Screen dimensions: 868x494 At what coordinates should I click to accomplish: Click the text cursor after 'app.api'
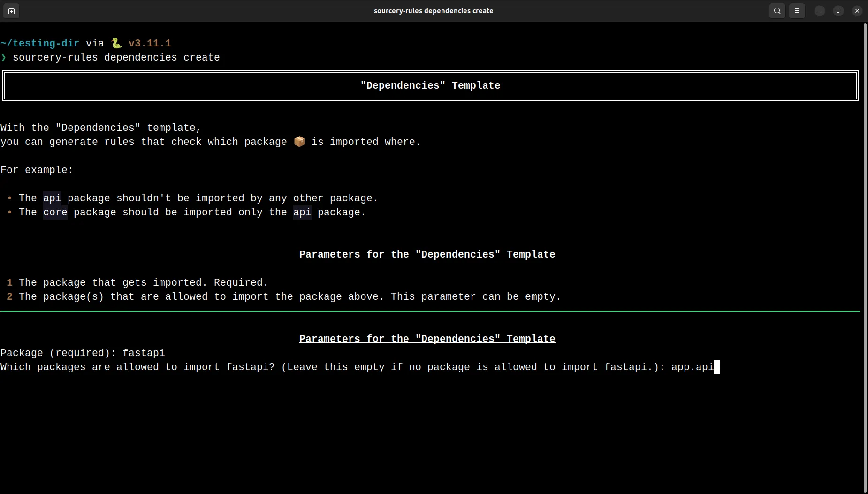pyautogui.click(x=717, y=367)
